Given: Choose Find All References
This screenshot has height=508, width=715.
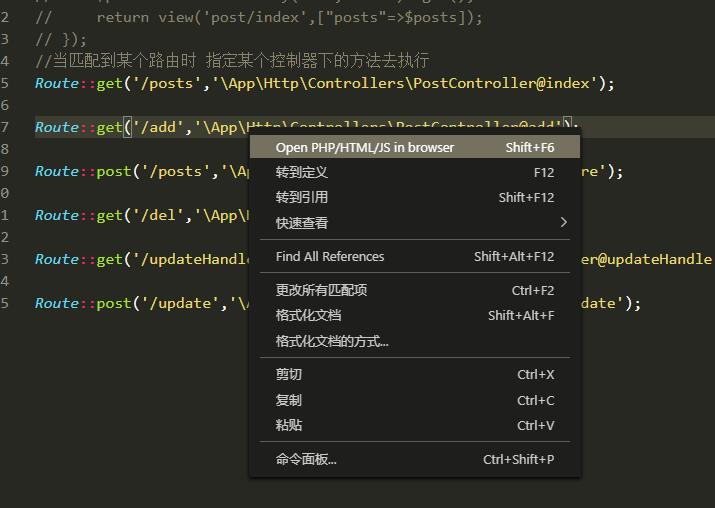Looking at the screenshot, I should click(x=415, y=256).
